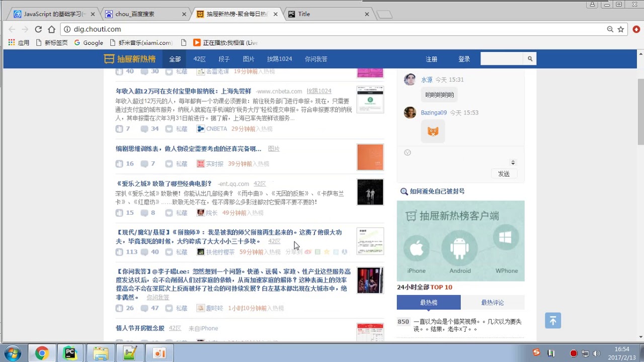Save the 李子暘Lee post via 私藏
This screenshot has height=362, width=644.
click(176, 308)
